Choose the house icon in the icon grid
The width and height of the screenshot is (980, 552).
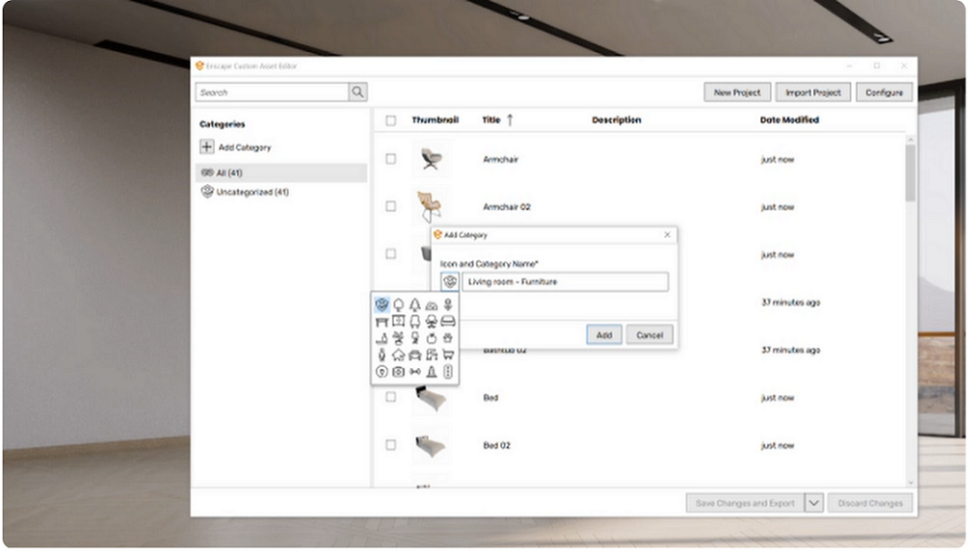(398, 355)
